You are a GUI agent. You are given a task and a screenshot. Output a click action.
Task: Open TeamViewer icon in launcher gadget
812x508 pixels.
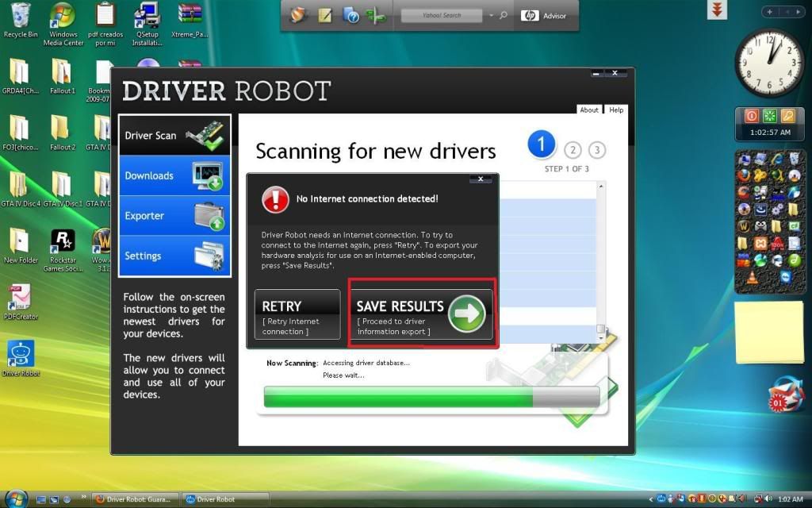coord(786,277)
